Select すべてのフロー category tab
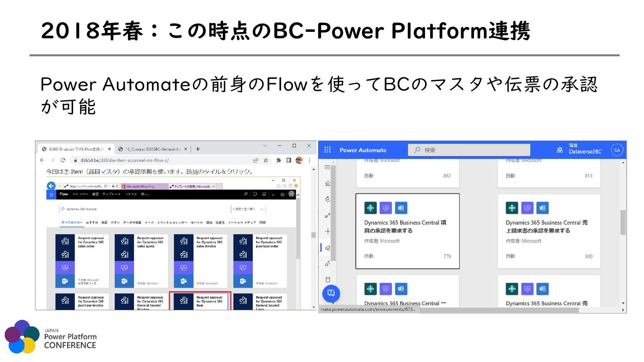Screen dimensions: 644x362 point(72,223)
